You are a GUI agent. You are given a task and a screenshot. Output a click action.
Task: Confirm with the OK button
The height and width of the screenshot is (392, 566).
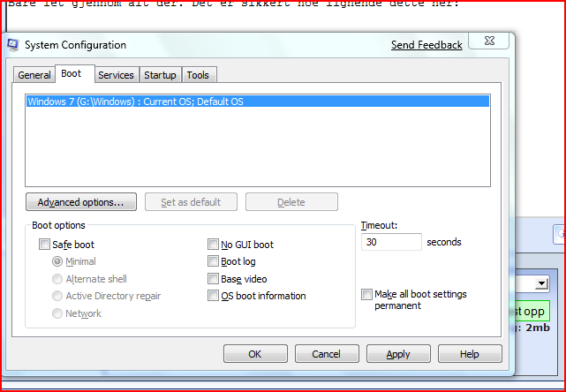pos(255,354)
